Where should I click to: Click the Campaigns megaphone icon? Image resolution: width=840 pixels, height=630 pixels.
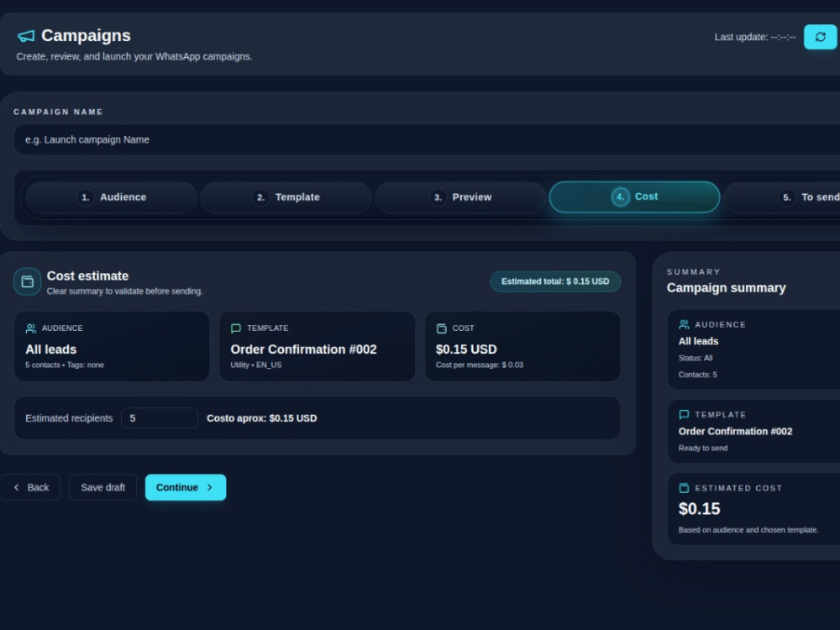(x=26, y=36)
